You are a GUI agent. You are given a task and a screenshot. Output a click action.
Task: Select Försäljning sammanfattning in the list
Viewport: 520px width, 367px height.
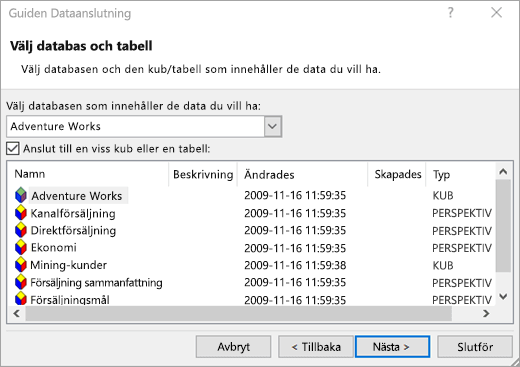click(96, 283)
